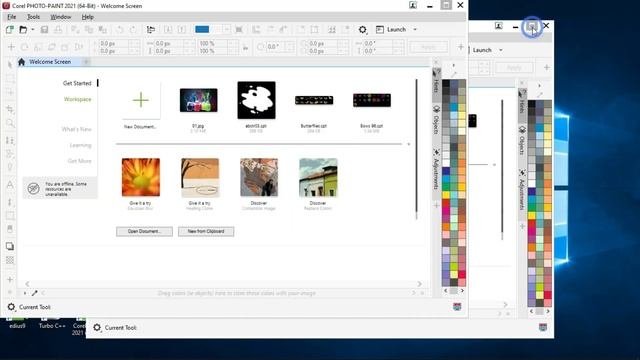Viewport: 640px width, 360px height.
Task: Click the welcome screen vertical scrollbar
Action: (x=416, y=146)
